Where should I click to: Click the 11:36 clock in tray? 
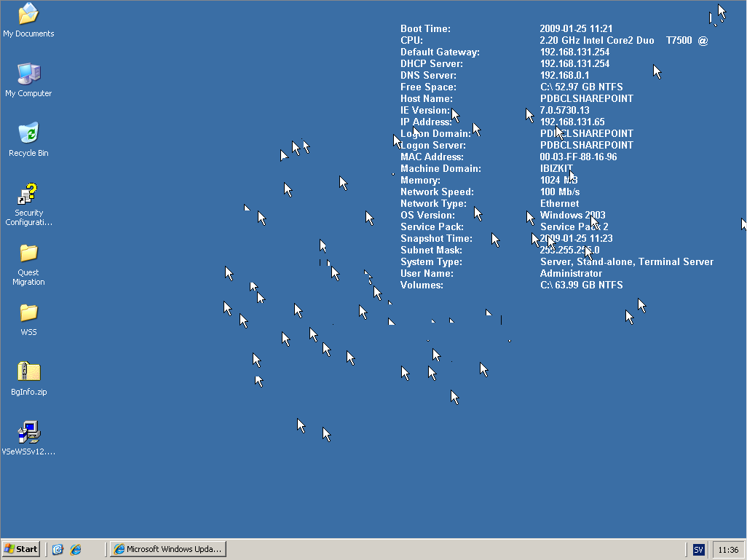(x=728, y=550)
